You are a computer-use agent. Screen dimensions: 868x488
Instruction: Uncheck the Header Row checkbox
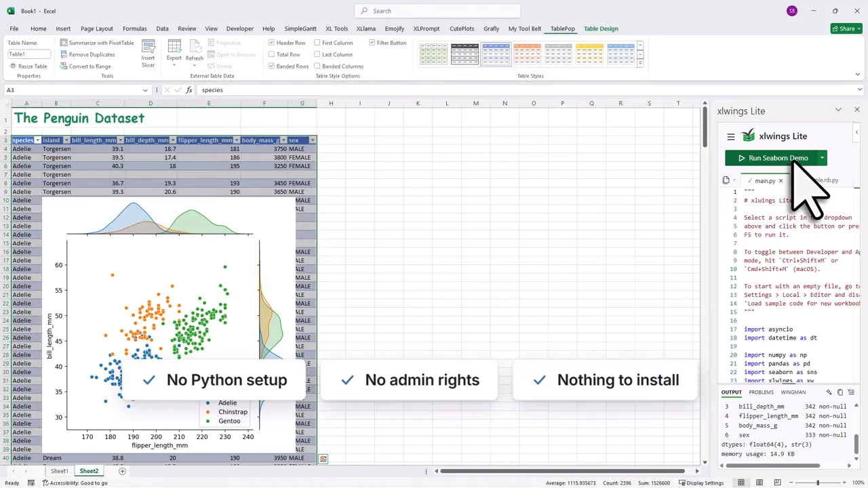click(x=271, y=43)
